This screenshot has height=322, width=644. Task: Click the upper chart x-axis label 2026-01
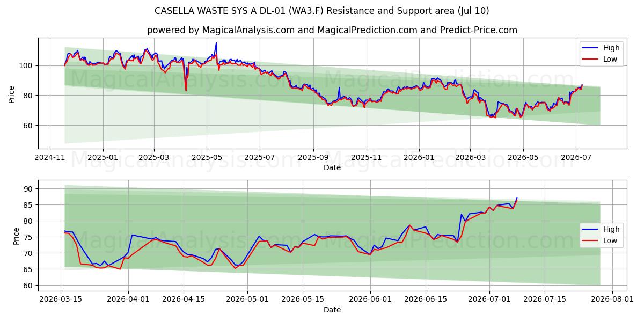[419, 158]
